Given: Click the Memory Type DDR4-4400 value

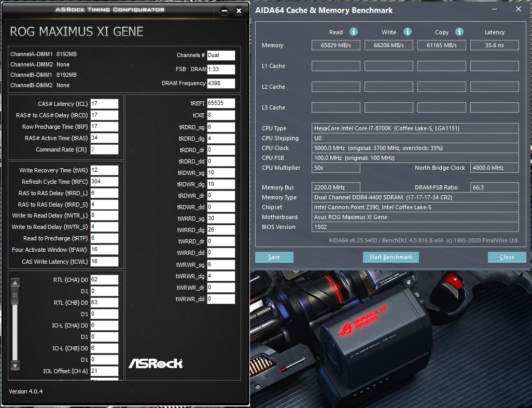Looking at the screenshot, I should coord(415,197).
